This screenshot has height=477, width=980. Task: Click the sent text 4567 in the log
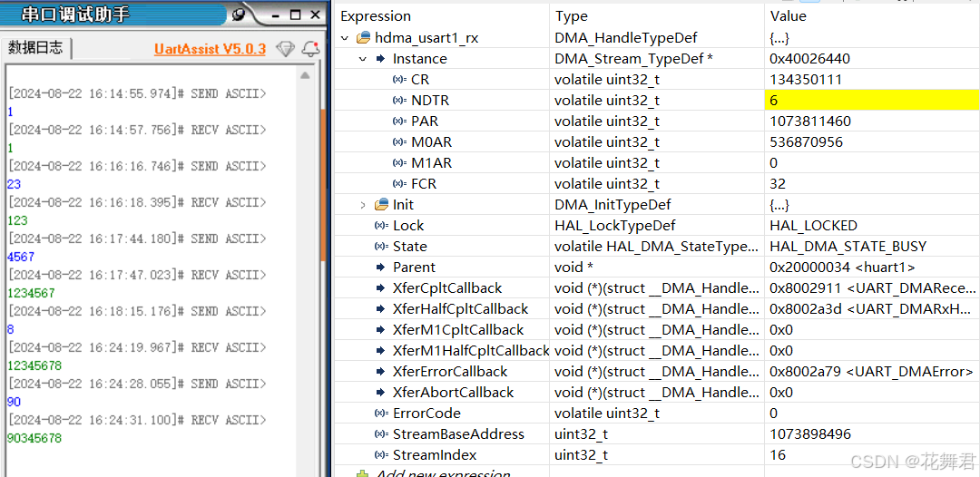[x=21, y=257]
